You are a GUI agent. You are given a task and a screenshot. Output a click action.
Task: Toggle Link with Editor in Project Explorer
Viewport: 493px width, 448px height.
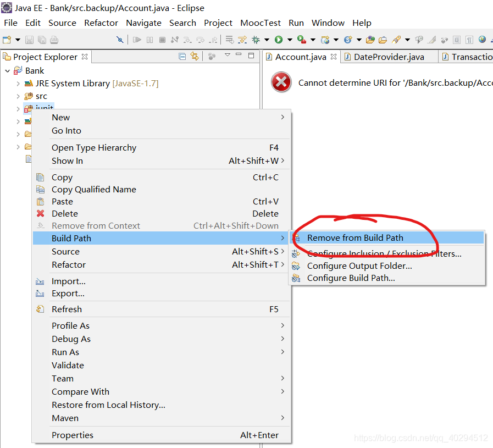point(195,57)
